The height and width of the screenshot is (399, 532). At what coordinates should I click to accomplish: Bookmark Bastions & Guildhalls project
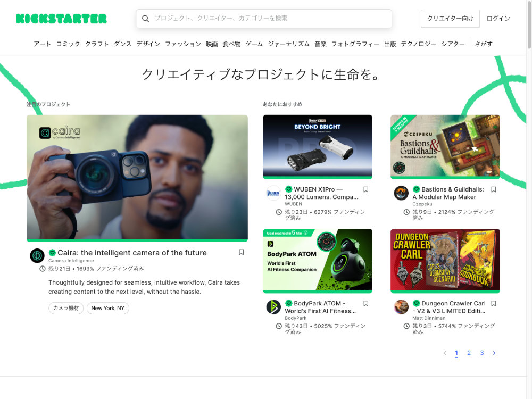493,189
